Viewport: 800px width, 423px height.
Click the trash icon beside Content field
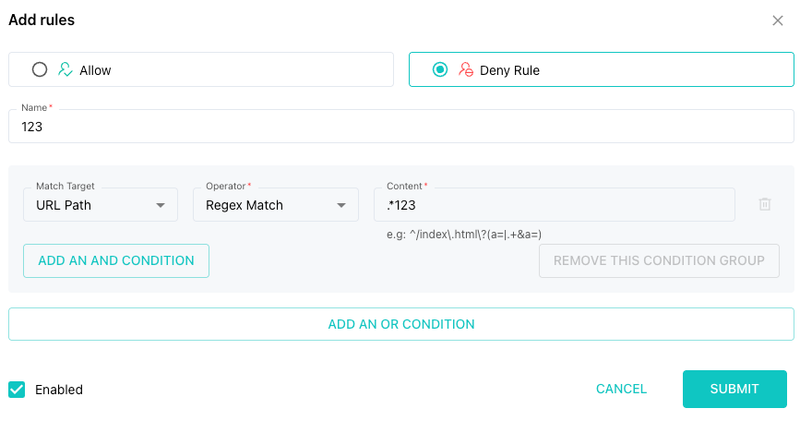click(x=764, y=204)
